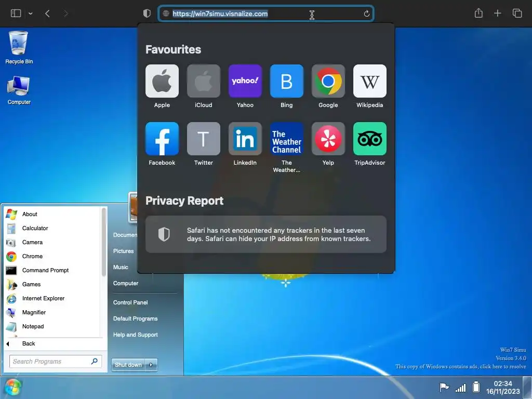Open the TripAdvisor favourite
Viewport: 532px width, 399px height.
[369, 139]
